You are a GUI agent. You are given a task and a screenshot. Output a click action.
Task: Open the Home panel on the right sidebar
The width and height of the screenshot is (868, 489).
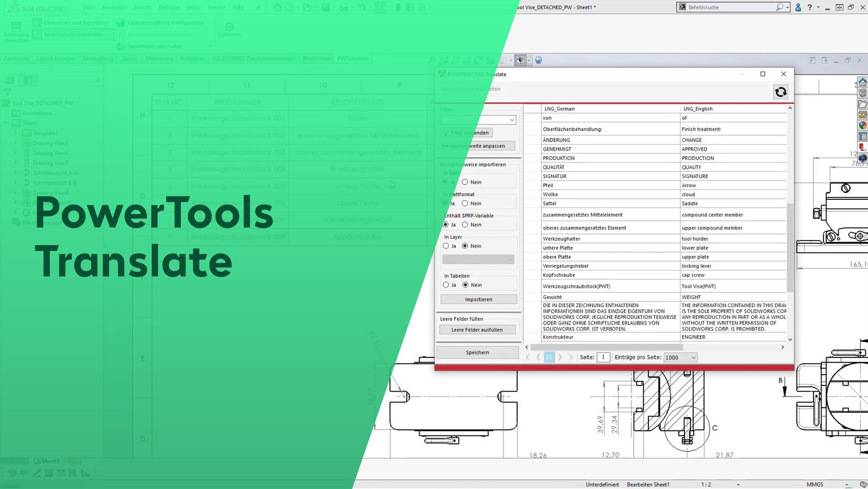(862, 82)
